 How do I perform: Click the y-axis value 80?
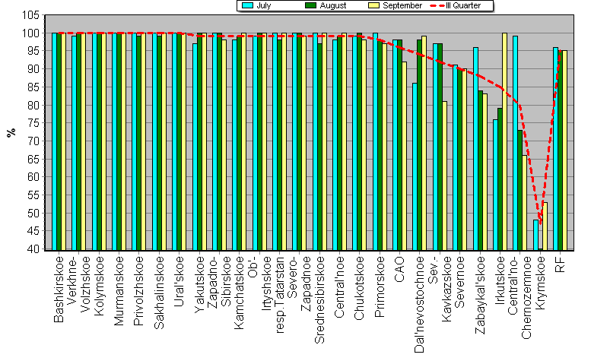click(x=33, y=105)
